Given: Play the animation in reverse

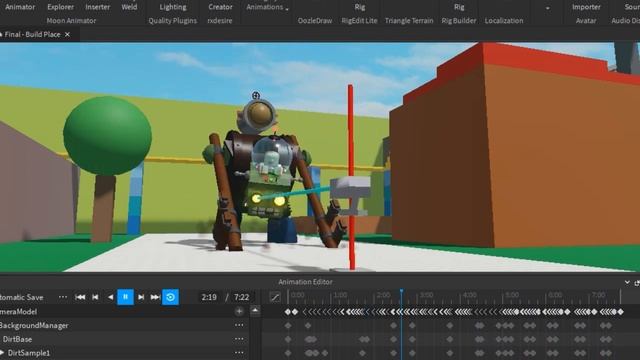Looking at the screenshot, I should [x=110, y=297].
